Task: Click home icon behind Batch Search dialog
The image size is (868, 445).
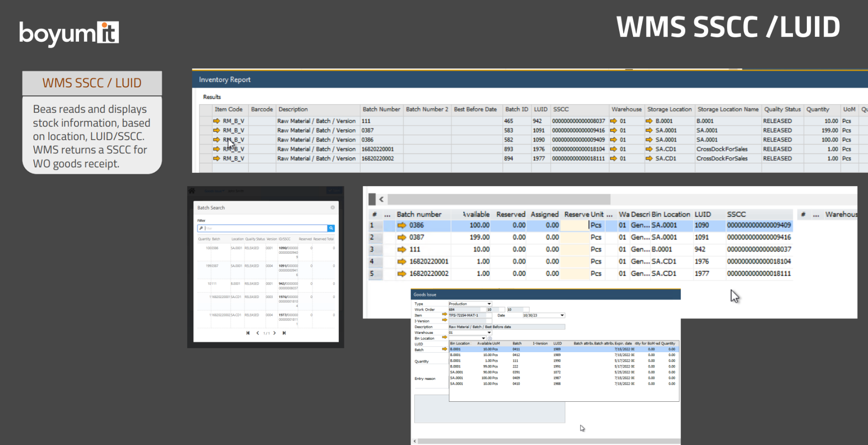Action: [192, 191]
